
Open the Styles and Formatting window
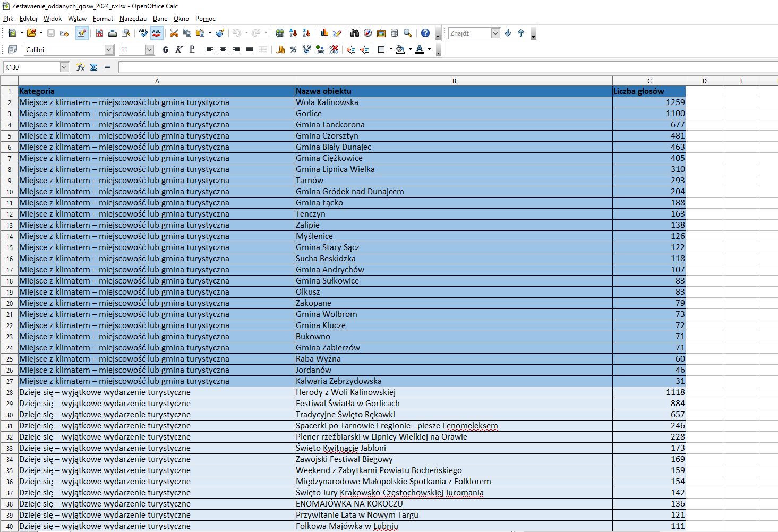pos(13,49)
